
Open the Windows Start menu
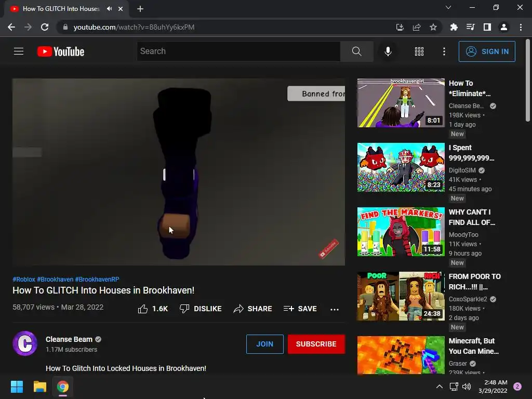click(x=17, y=387)
